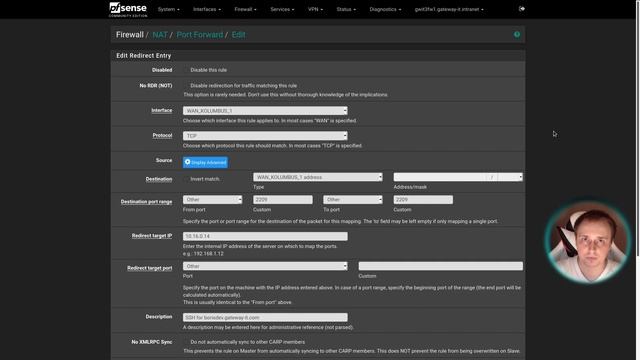Click the Source 'Display Advanced' button
The width and height of the screenshot is (640, 360).
[205, 162]
